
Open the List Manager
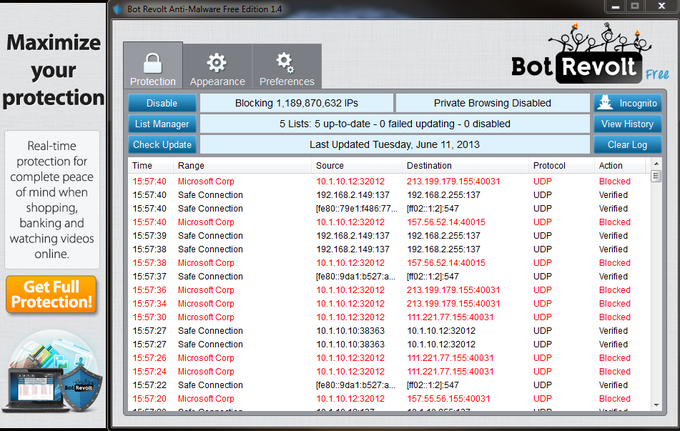tap(162, 124)
